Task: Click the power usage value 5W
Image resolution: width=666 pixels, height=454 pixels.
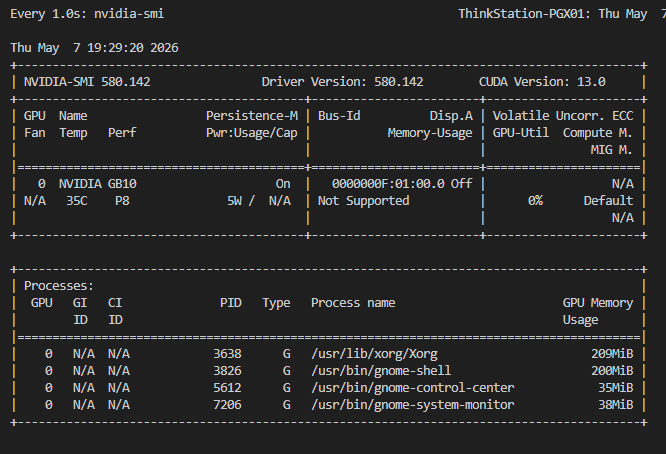Action: (x=234, y=200)
